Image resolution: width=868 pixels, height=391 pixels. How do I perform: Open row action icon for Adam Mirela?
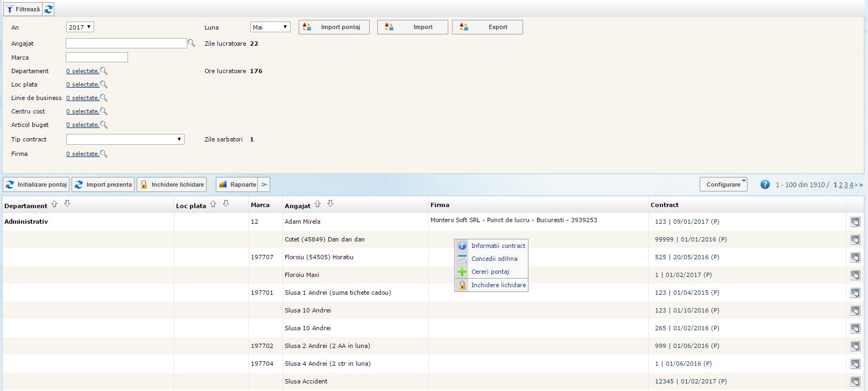[855, 222]
